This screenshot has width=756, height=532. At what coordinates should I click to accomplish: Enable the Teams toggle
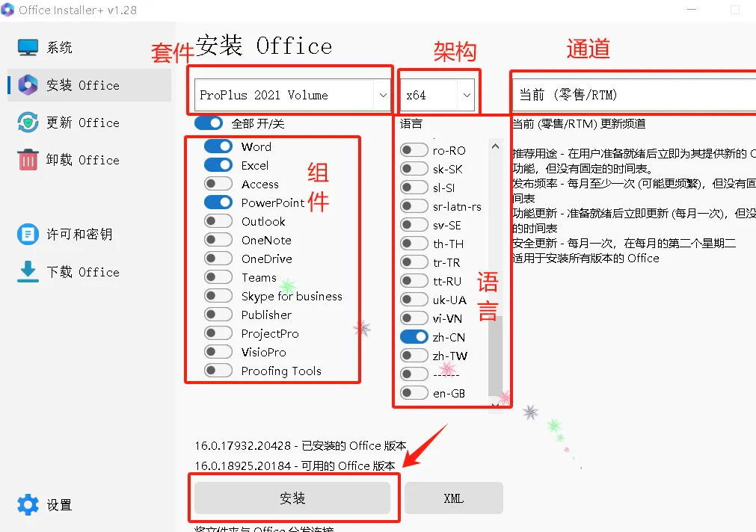click(218, 277)
